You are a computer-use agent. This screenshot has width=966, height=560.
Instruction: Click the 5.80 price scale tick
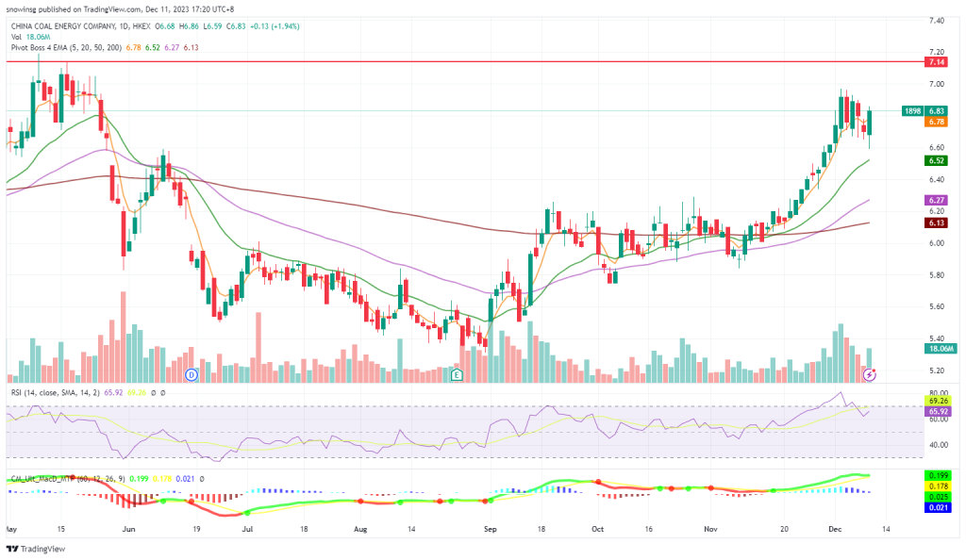(937, 274)
